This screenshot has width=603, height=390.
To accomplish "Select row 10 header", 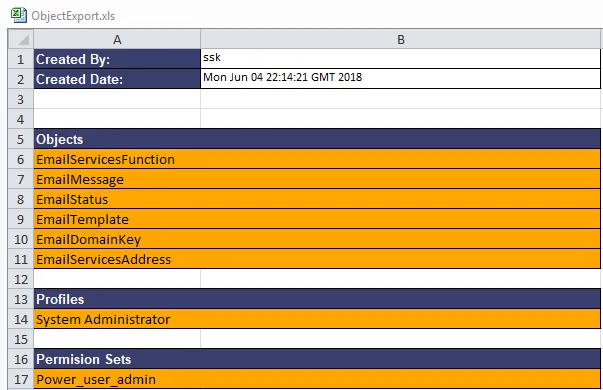I will click(21, 239).
